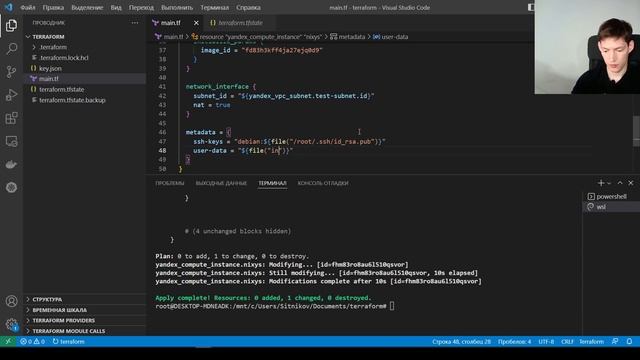The width and height of the screenshot is (640, 360).
Task: Open the Терминал menu
Action: coord(215,7)
